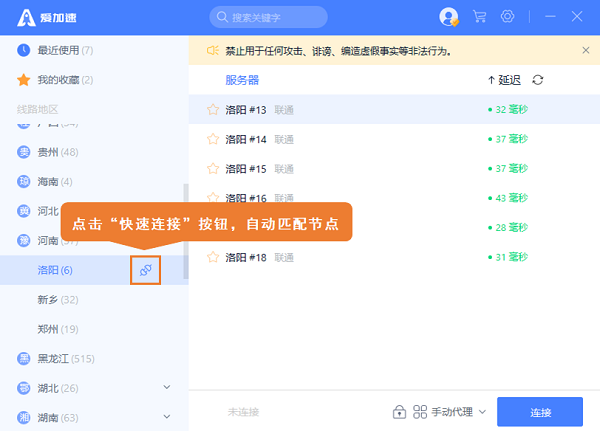The image size is (600, 431).
Task: Open settings via the gear icon
Action: coord(507,16)
